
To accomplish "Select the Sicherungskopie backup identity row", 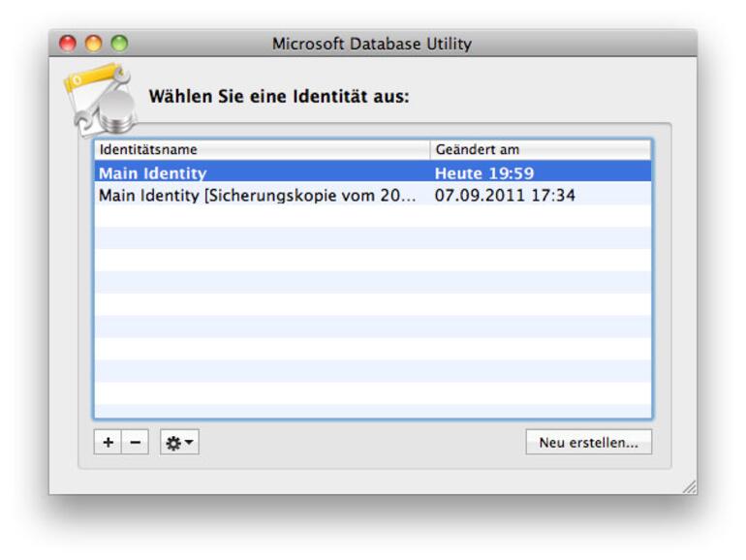I will [x=373, y=195].
